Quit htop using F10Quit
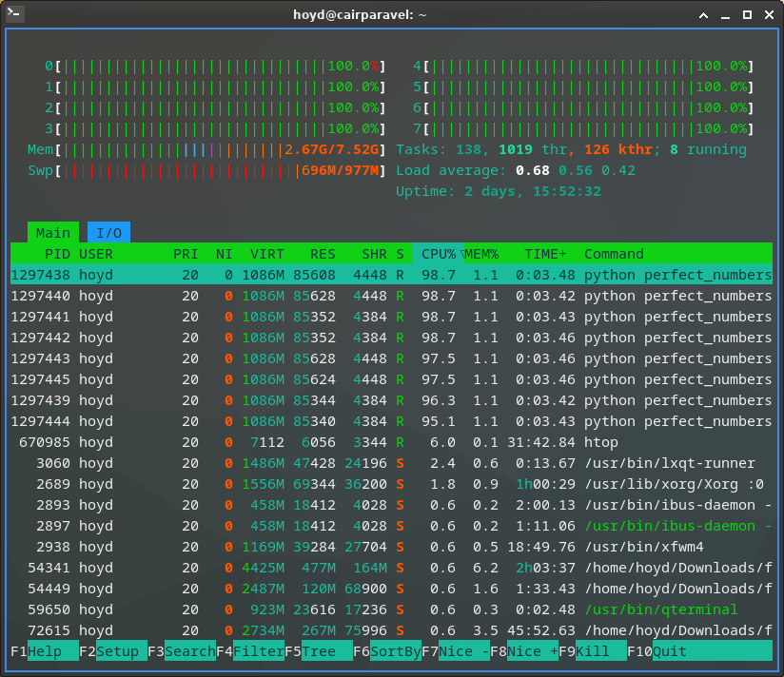 657,651
